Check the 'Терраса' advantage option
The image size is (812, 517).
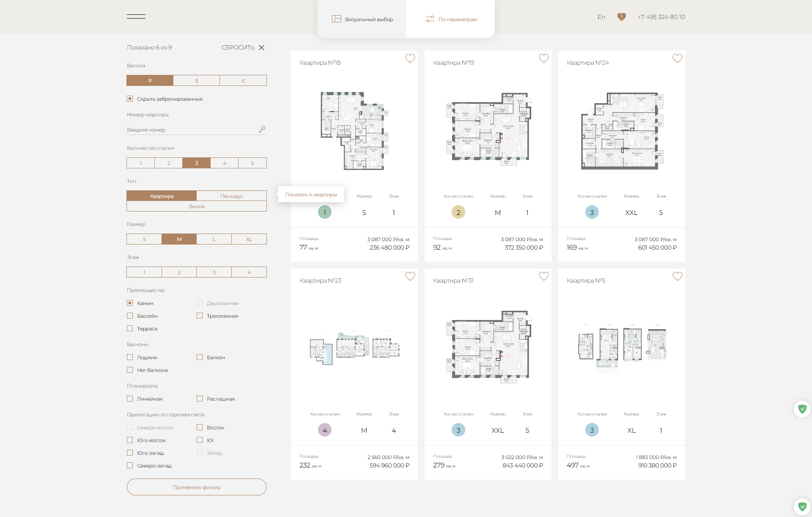(130, 328)
